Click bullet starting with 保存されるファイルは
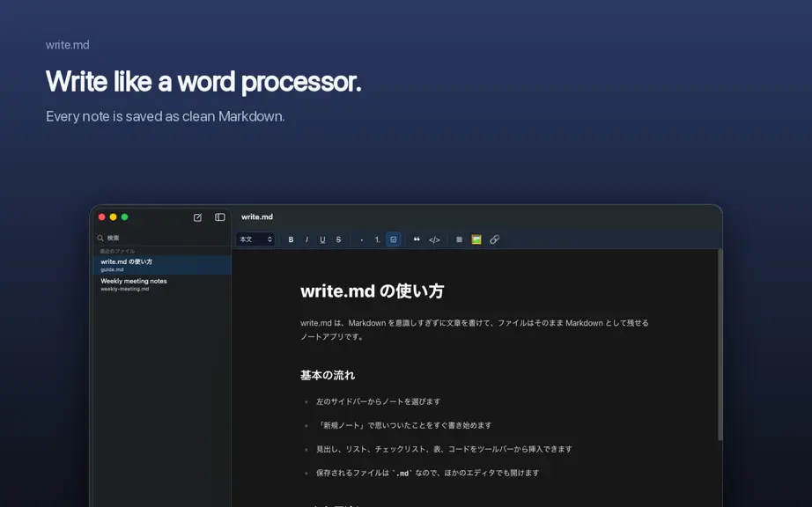The width and height of the screenshot is (812, 507). [427, 473]
